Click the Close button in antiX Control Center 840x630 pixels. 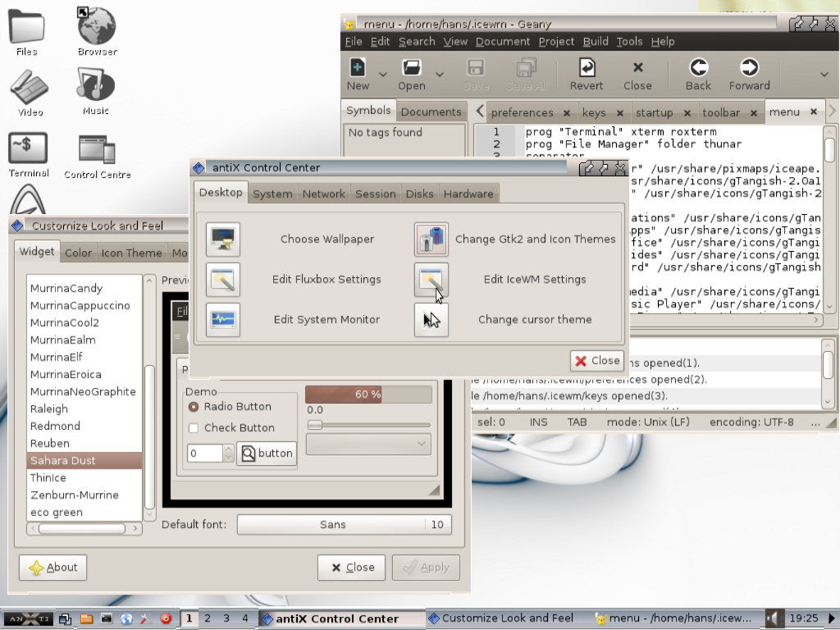597,361
